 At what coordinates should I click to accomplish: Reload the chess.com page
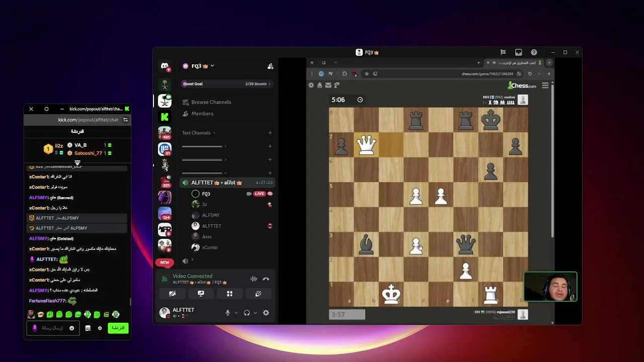530,74
